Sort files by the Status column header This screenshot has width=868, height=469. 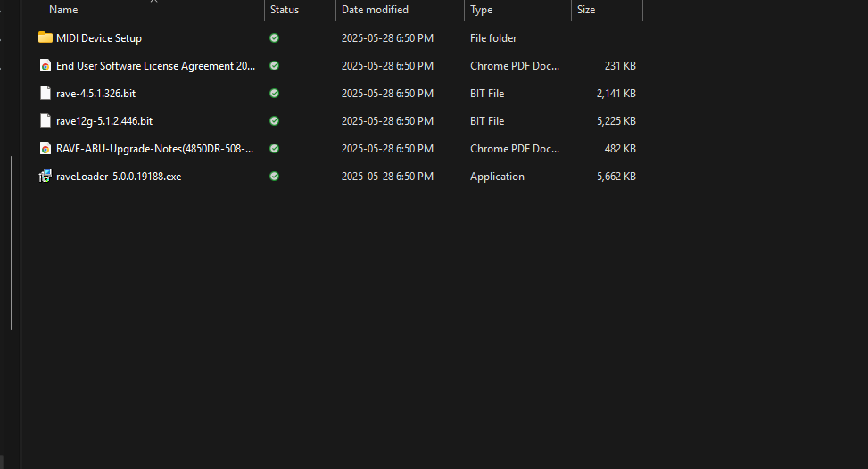[285, 10]
